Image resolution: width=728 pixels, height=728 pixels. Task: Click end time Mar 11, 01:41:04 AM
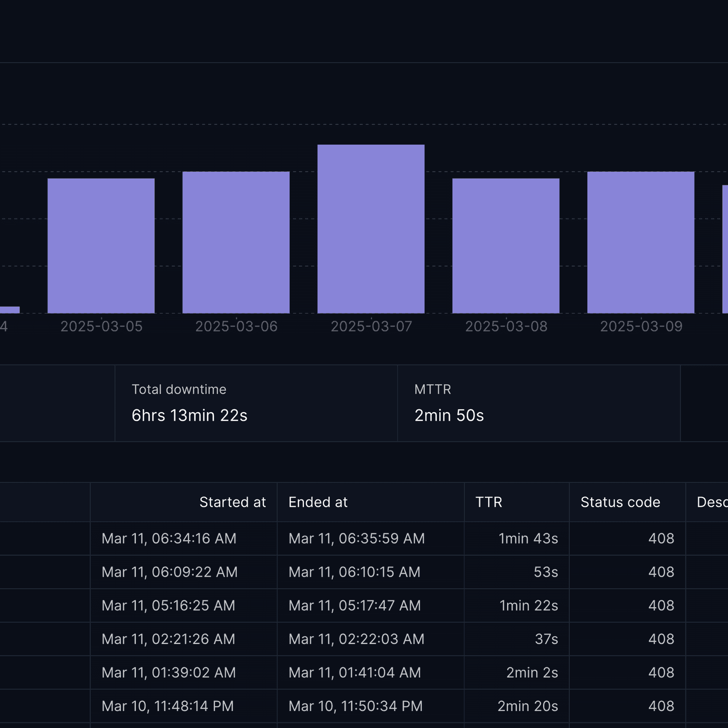pos(355,673)
